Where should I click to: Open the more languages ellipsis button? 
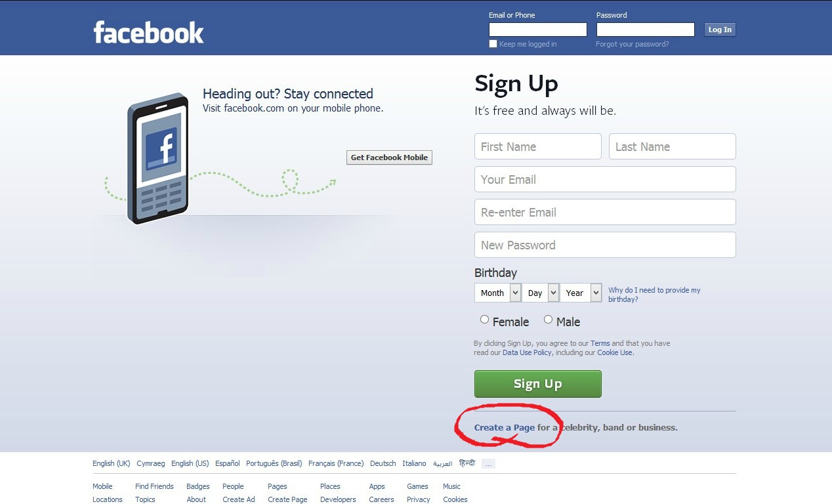coord(488,463)
